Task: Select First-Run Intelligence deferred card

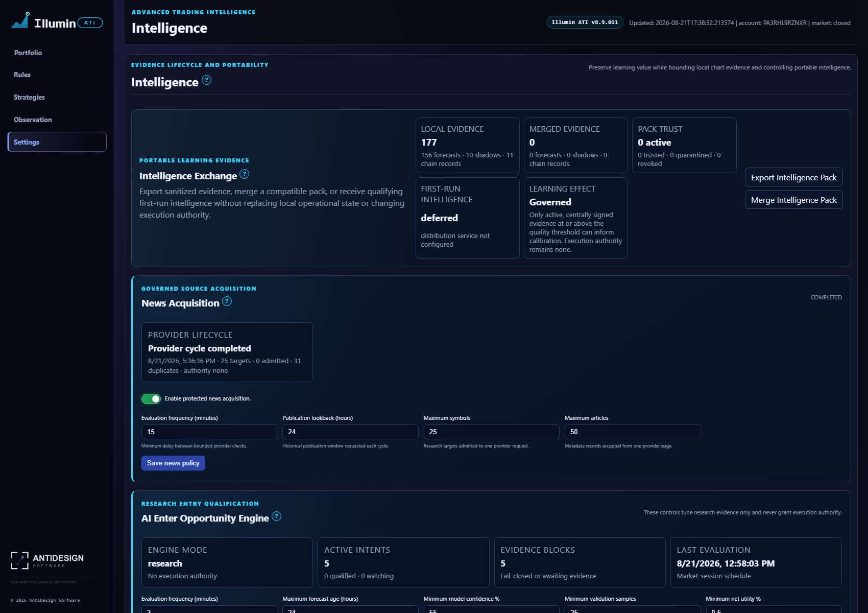Action: pyautogui.click(x=468, y=218)
